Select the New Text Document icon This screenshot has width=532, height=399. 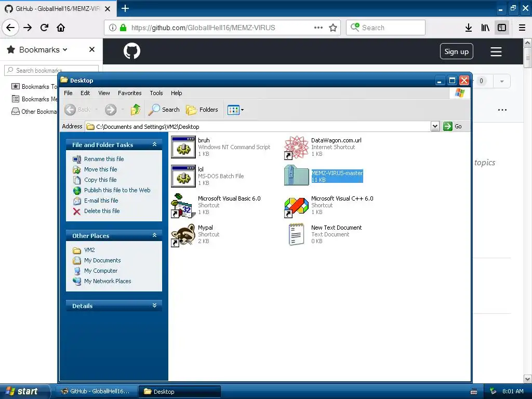point(296,234)
